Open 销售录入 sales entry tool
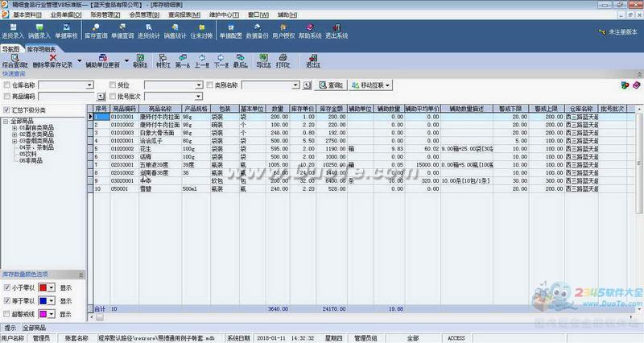The width and height of the screenshot is (644, 343). (x=39, y=31)
